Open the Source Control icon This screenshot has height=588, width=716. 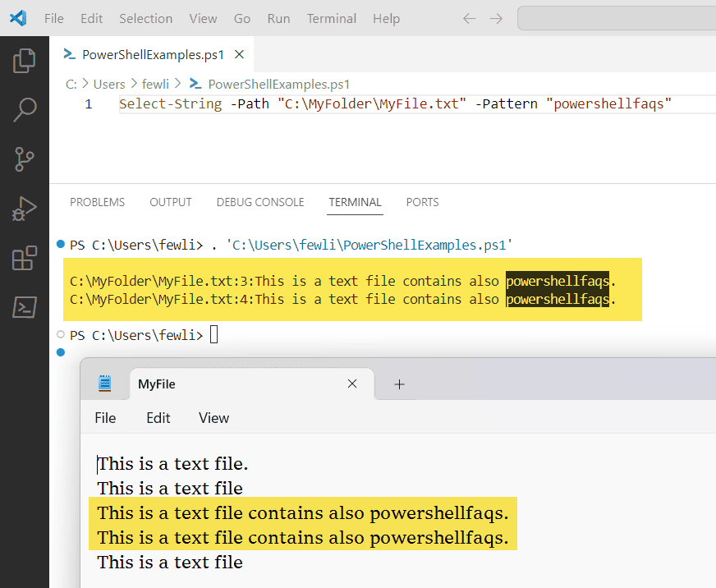tap(24, 158)
